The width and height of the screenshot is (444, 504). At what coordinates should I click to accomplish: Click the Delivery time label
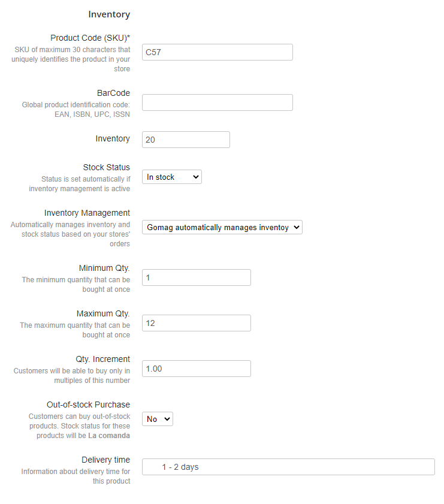pyautogui.click(x=105, y=460)
